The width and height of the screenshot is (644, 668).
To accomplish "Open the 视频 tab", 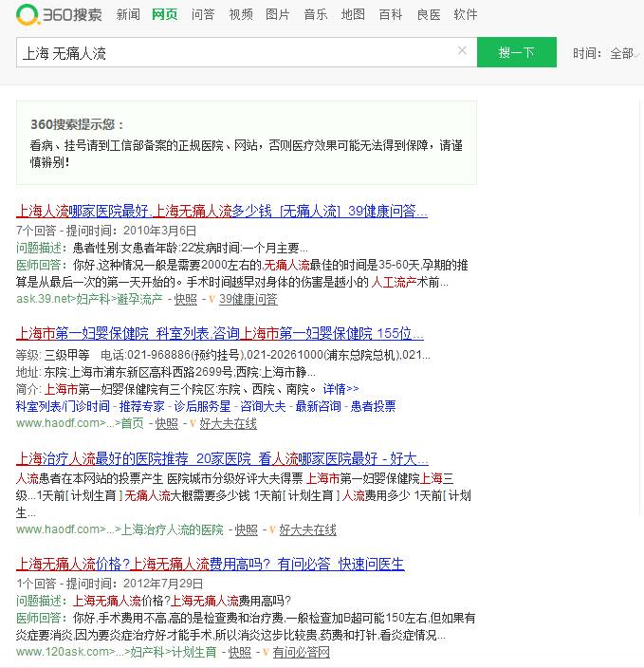I will coord(241,15).
